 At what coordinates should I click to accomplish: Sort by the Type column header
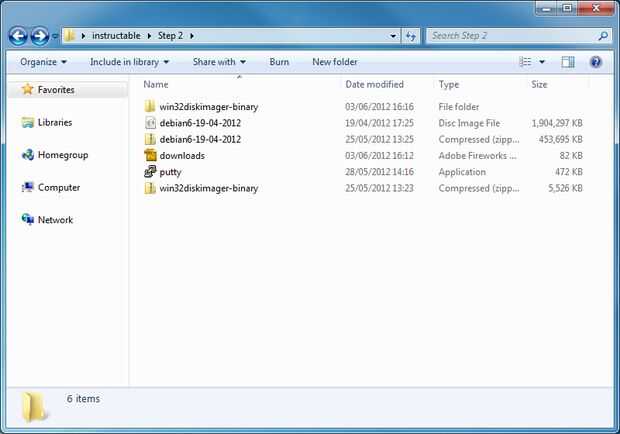coord(449,84)
